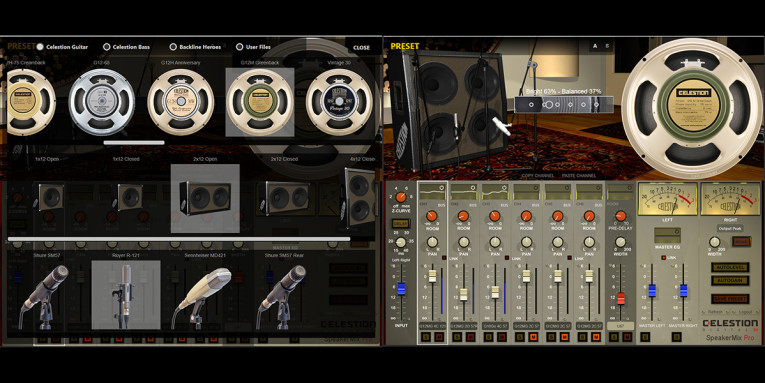Solo channel one with the S button
Viewport: 765px width, 383px height.
click(x=425, y=337)
